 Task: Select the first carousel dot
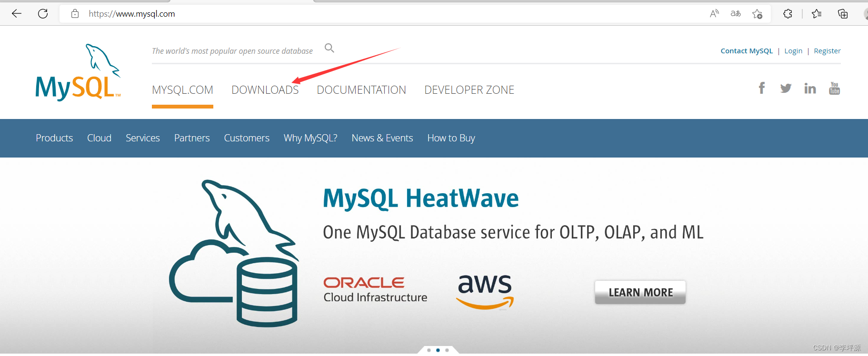coord(429,350)
